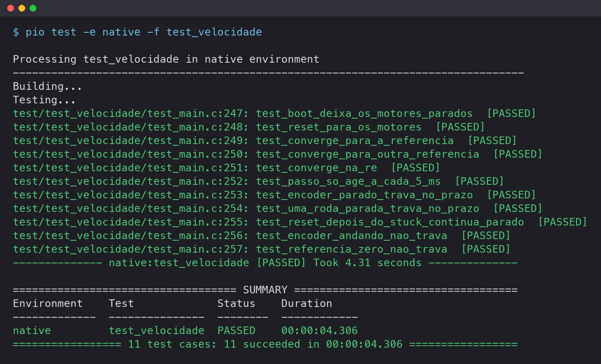The image size is (601, 364).
Task: Click the 'PASSED' status in the summary table
Action: click(x=237, y=330)
